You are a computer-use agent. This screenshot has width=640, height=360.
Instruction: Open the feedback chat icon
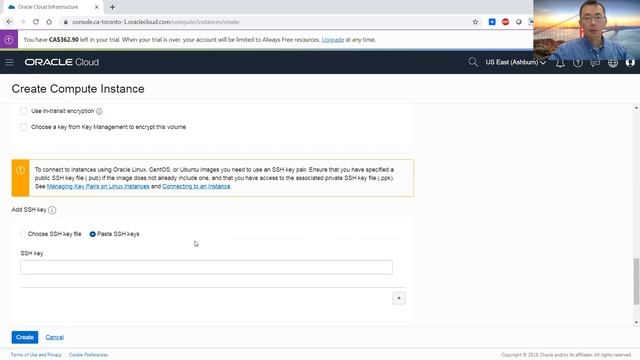click(x=595, y=62)
